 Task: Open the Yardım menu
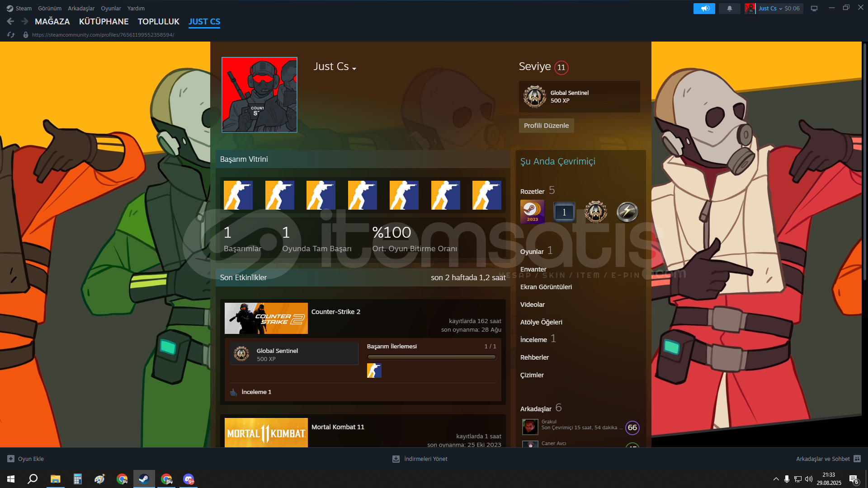136,8
